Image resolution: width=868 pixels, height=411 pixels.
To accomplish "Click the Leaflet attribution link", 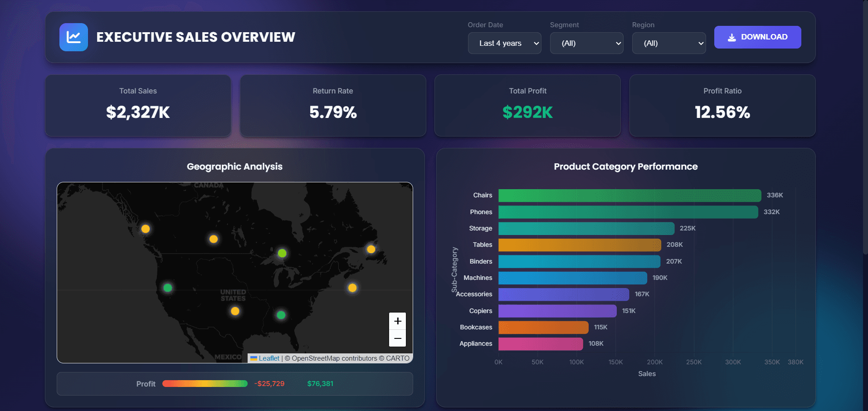I will (x=268, y=358).
